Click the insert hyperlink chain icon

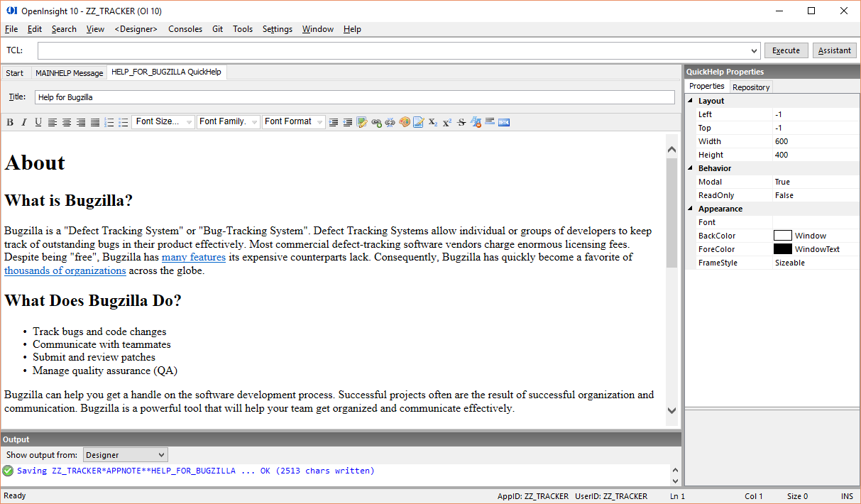coord(376,122)
